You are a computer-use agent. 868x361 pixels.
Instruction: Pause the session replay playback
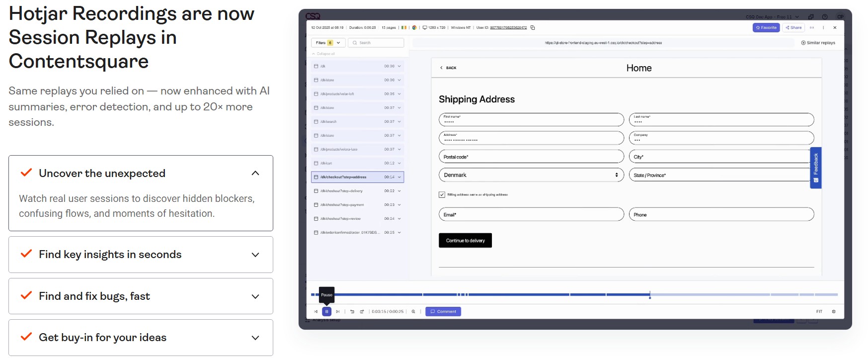click(x=326, y=312)
